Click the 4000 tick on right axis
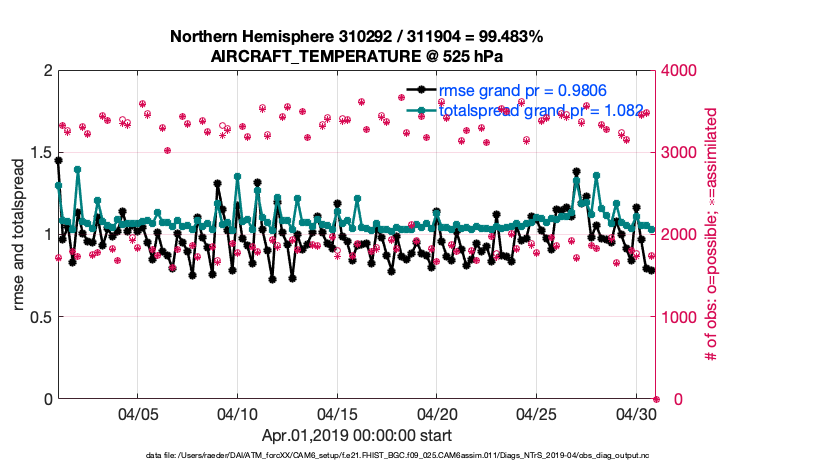 (681, 71)
